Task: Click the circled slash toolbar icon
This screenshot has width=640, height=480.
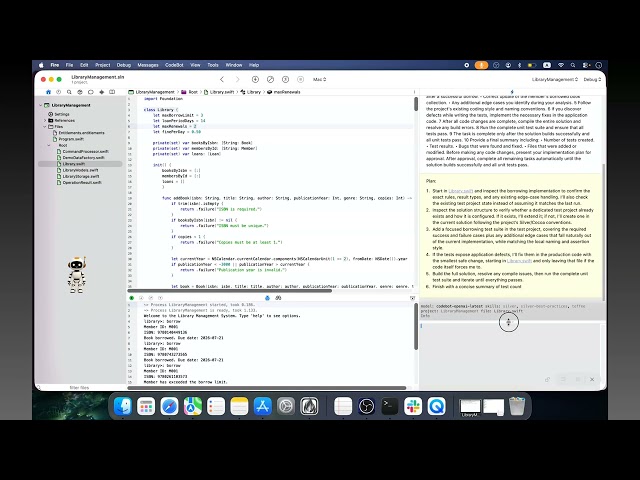Action: coord(270,79)
